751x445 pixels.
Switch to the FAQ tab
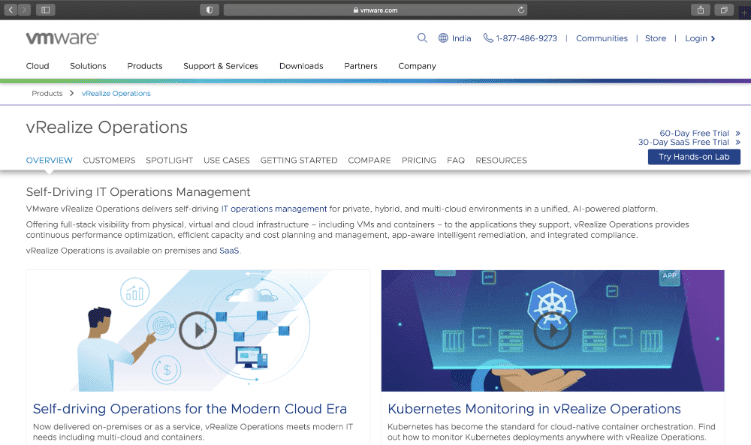(456, 160)
